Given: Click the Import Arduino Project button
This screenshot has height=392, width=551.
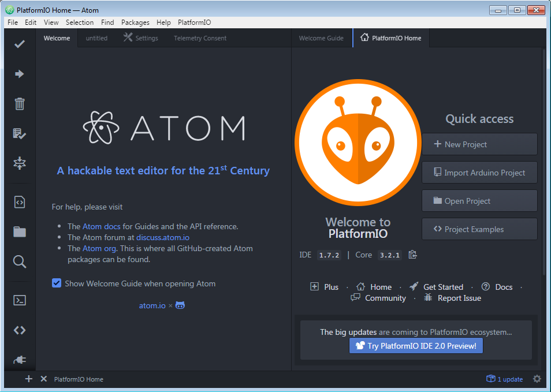Looking at the screenshot, I should click(x=479, y=173).
